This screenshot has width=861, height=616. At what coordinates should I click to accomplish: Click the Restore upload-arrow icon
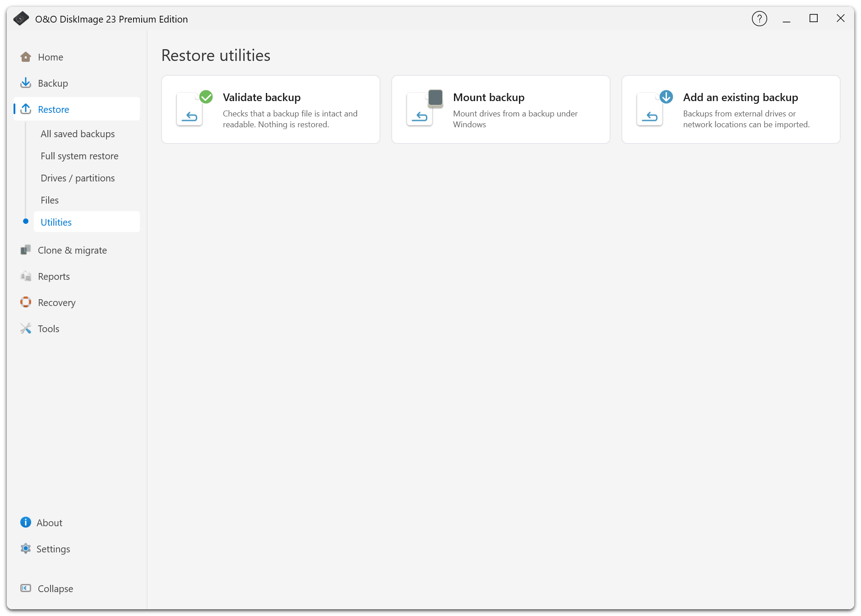(x=26, y=109)
